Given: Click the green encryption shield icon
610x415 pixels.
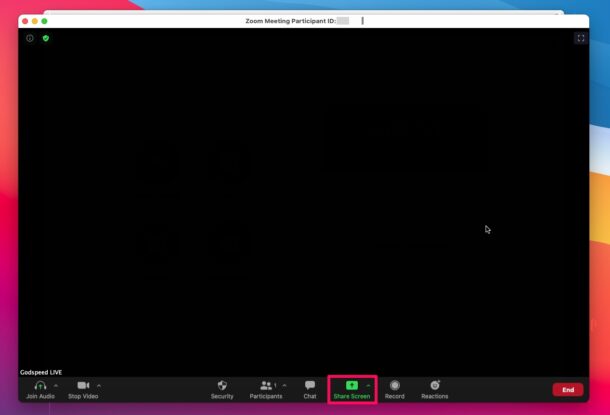Looking at the screenshot, I should click(x=46, y=38).
